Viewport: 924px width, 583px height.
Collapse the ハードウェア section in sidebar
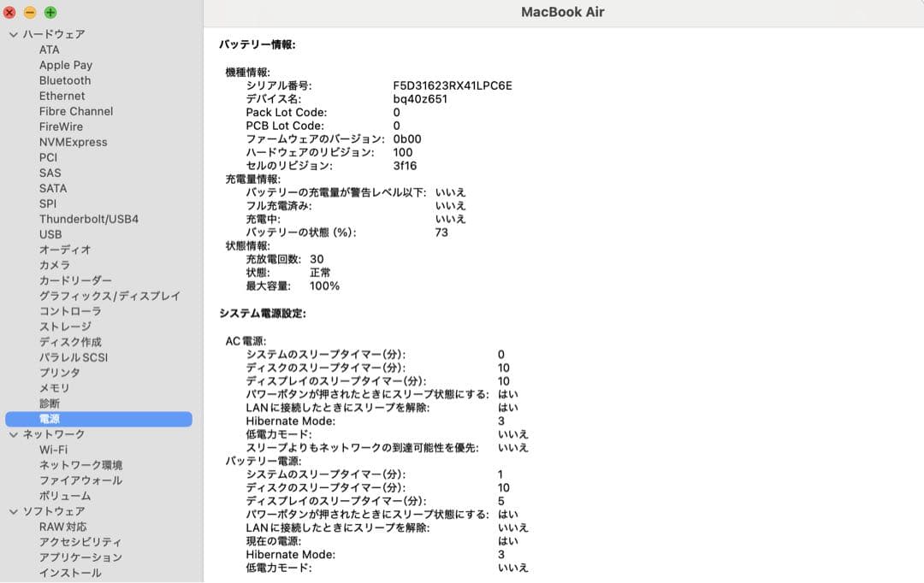pyautogui.click(x=13, y=34)
